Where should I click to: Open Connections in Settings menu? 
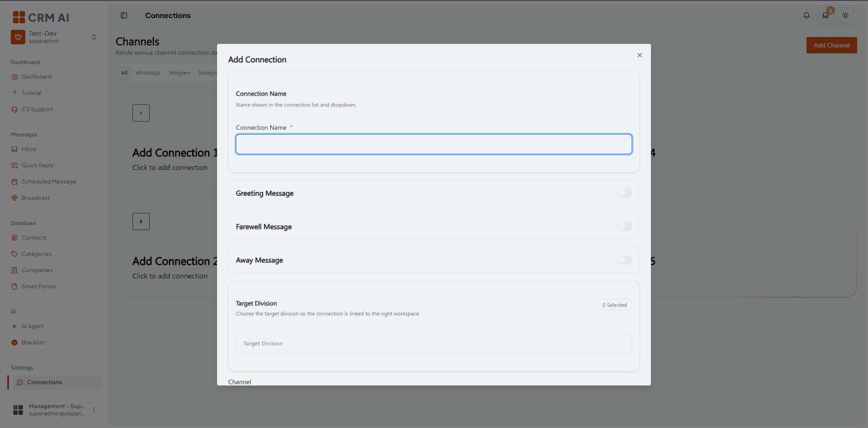(x=55, y=382)
